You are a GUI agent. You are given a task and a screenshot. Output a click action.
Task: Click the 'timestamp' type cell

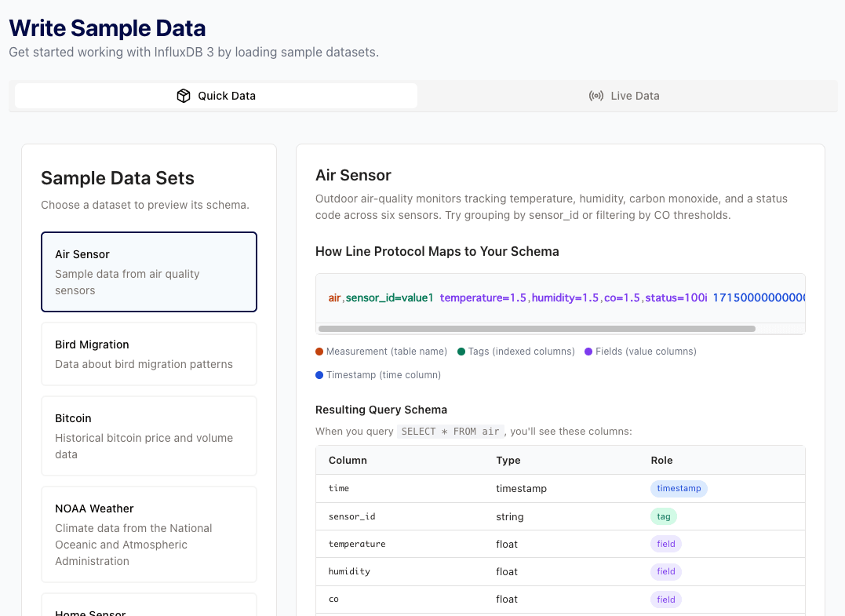click(x=521, y=488)
